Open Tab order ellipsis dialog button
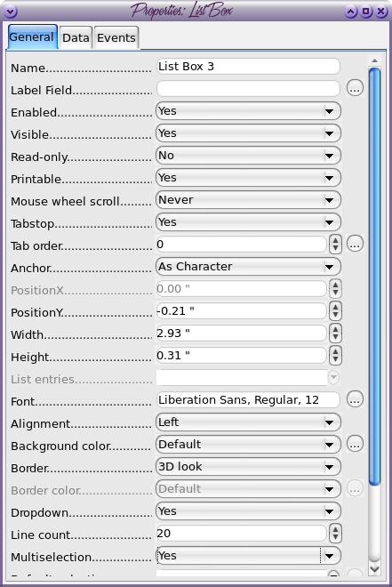The height and width of the screenshot is (587, 392). [355, 244]
